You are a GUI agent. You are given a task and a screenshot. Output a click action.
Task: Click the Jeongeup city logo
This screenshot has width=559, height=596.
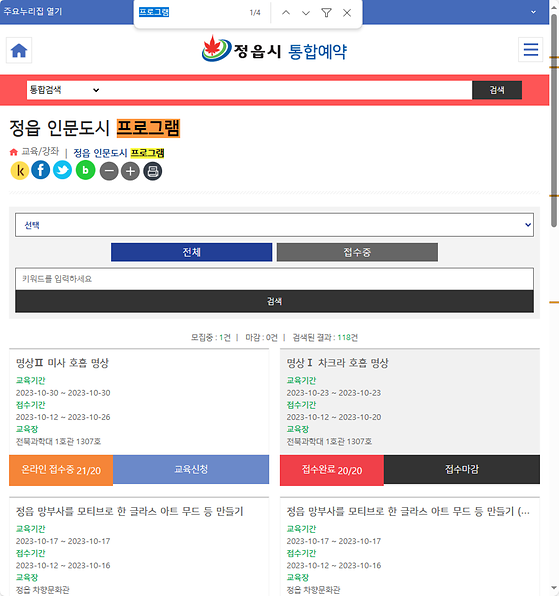click(x=274, y=49)
